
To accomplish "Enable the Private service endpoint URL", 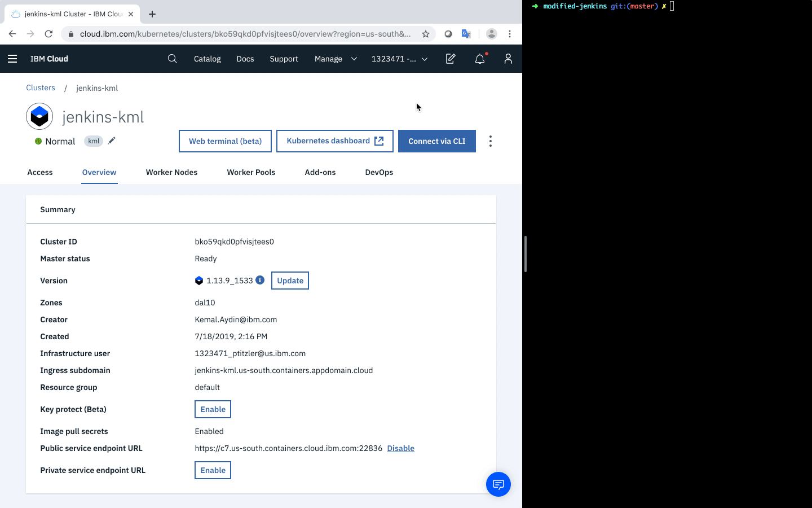I will pyautogui.click(x=213, y=470).
